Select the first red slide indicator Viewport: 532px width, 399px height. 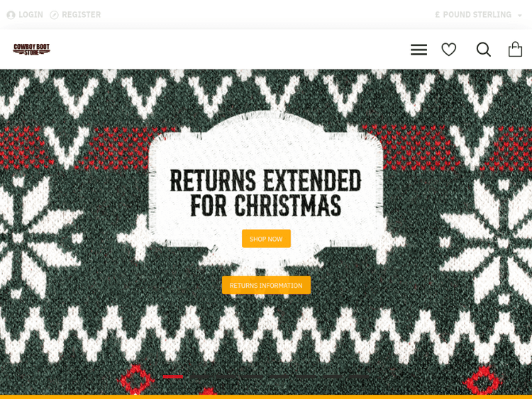pos(173,376)
